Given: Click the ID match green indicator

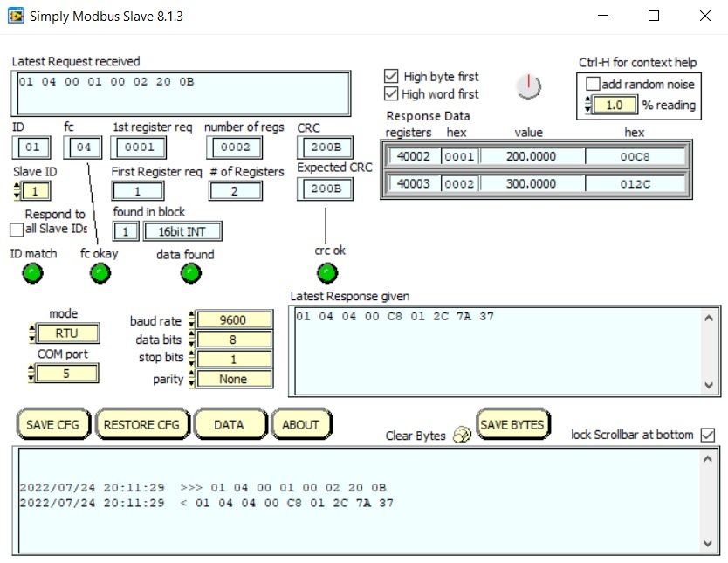Looking at the screenshot, I should pyautogui.click(x=32, y=273).
